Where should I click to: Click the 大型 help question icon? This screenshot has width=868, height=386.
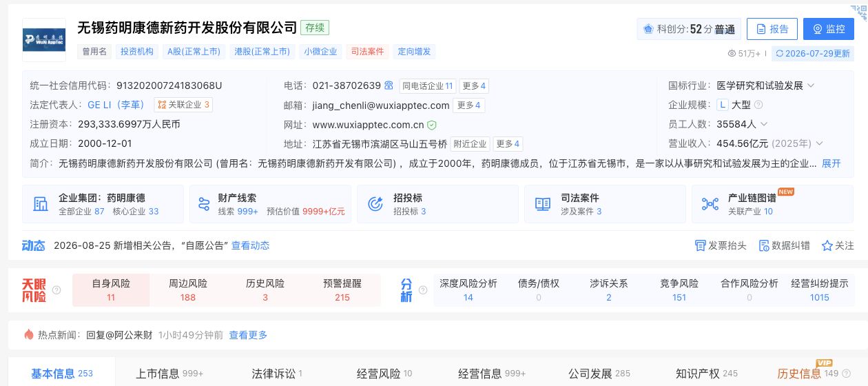point(758,105)
